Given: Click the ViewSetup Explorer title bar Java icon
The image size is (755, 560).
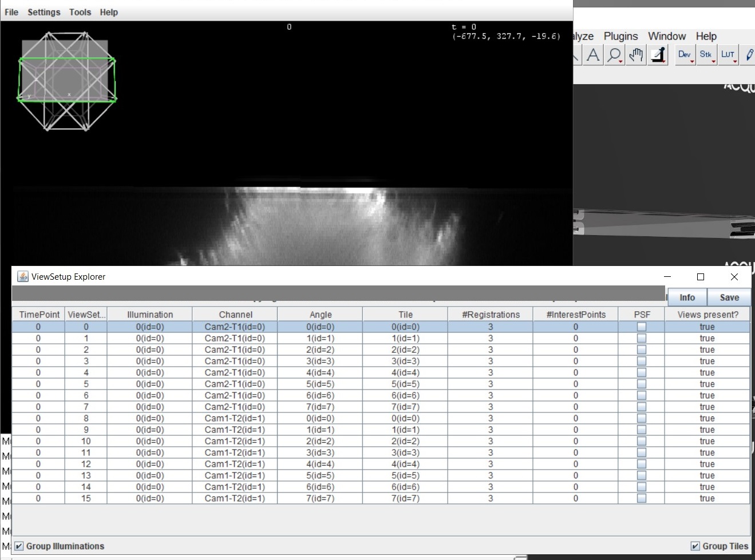Looking at the screenshot, I should (22, 276).
